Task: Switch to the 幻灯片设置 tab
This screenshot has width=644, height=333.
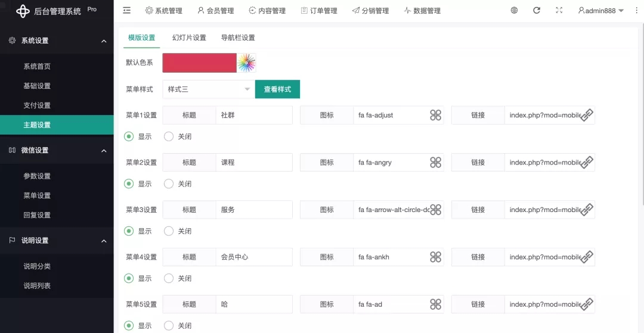Action: pos(189,38)
